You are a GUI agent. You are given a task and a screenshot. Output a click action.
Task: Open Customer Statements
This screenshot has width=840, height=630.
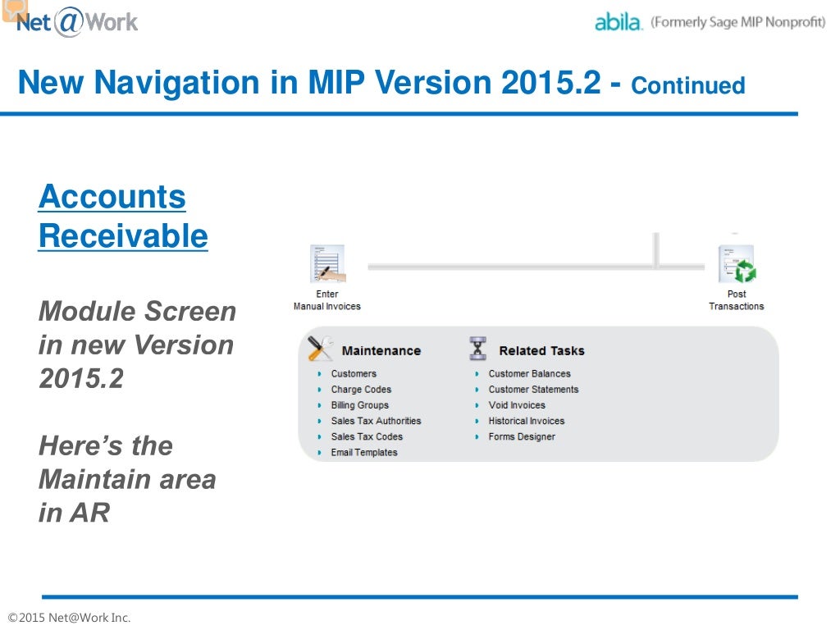pos(533,390)
